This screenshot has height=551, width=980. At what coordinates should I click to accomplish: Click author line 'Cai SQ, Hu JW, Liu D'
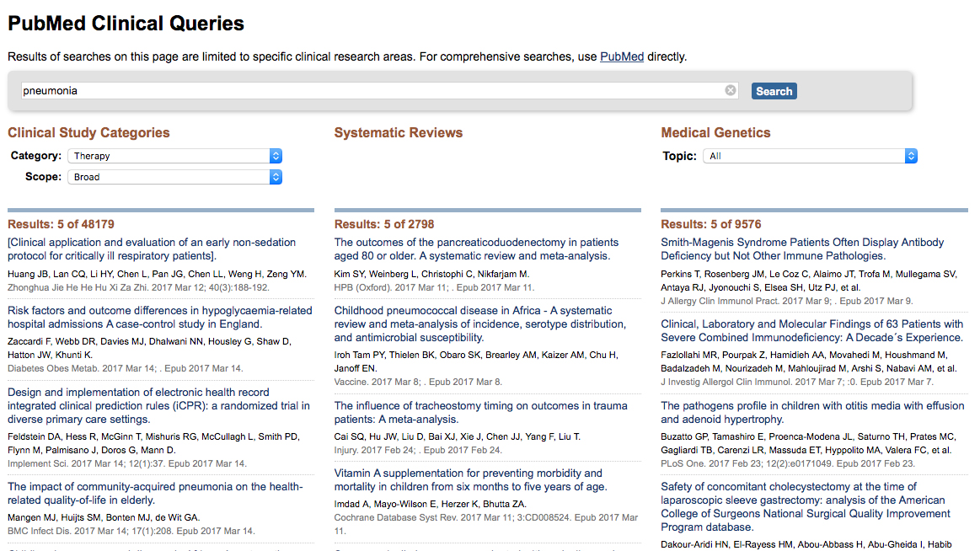(458, 436)
